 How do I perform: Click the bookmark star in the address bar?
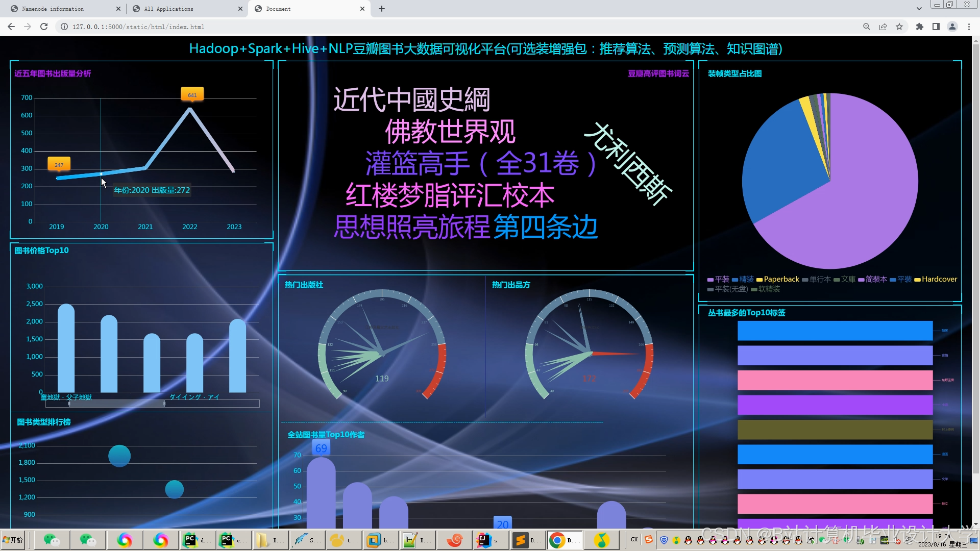pyautogui.click(x=900, y=27)
